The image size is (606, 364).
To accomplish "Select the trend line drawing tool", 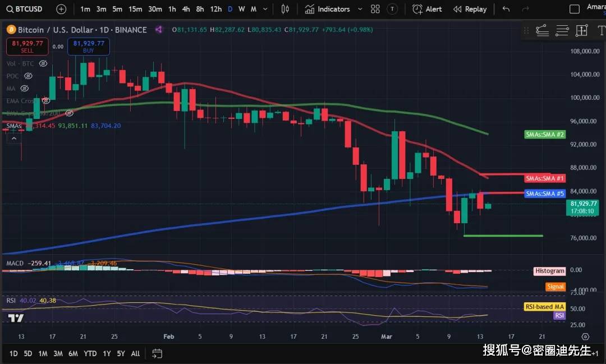I will coord(542,30).
